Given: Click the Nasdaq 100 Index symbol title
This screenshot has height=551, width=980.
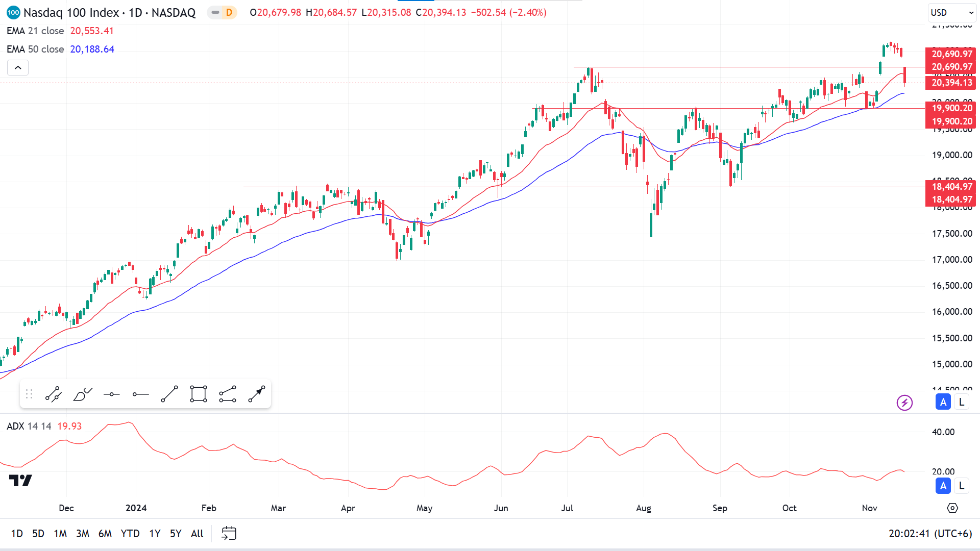Looking at the screenshot, I should coord(109,12).
